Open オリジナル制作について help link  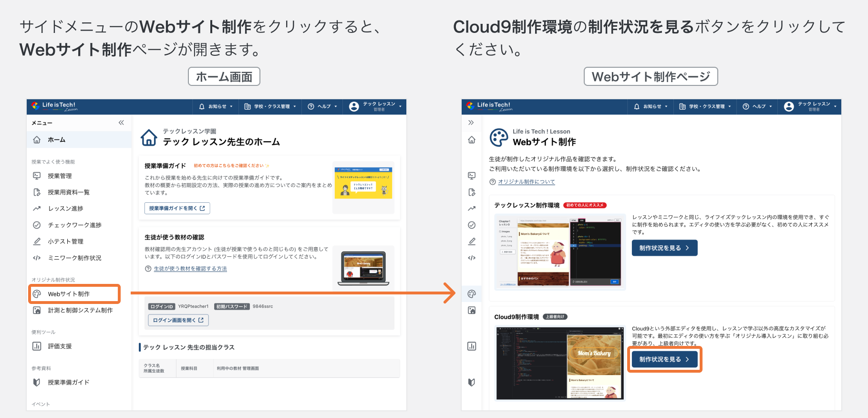tap(527, 182)
